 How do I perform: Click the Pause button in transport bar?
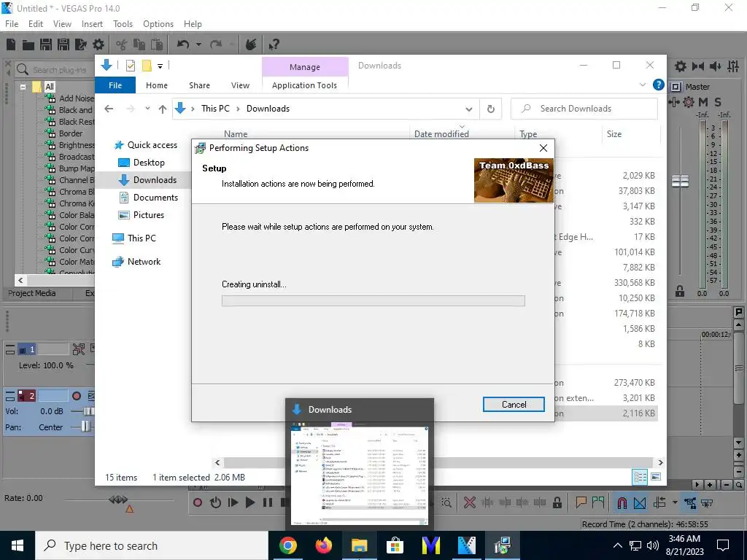coord(268,502)
